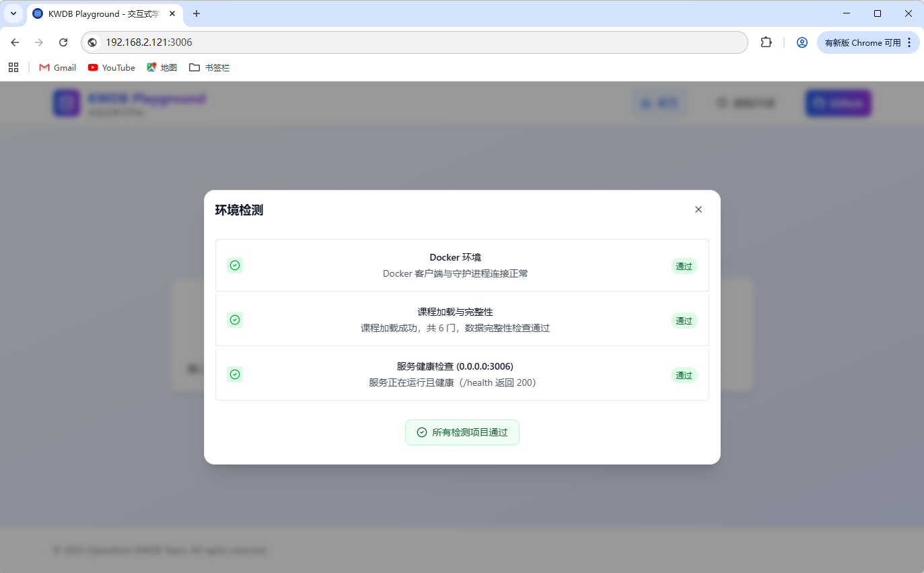
Task: Maximize the Chrome window
Action: [x=878, y=13]
